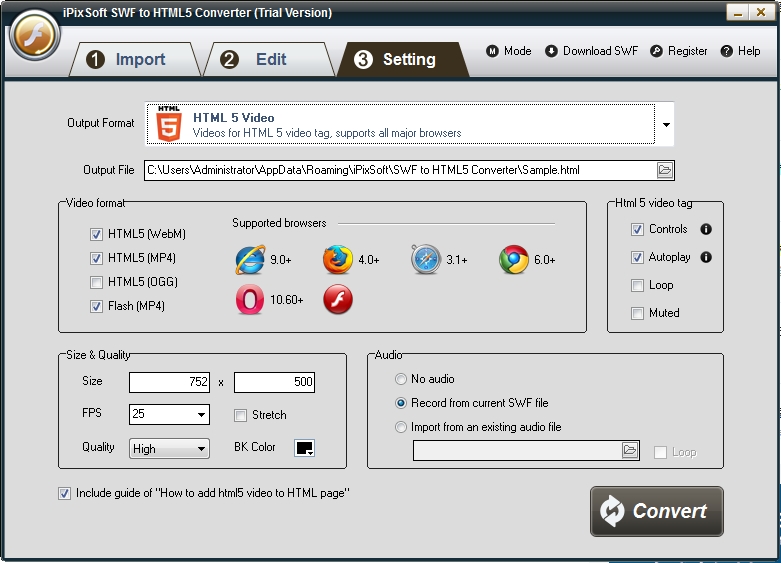
Task: Browse for output file folder icon
Action: [665, 170]
